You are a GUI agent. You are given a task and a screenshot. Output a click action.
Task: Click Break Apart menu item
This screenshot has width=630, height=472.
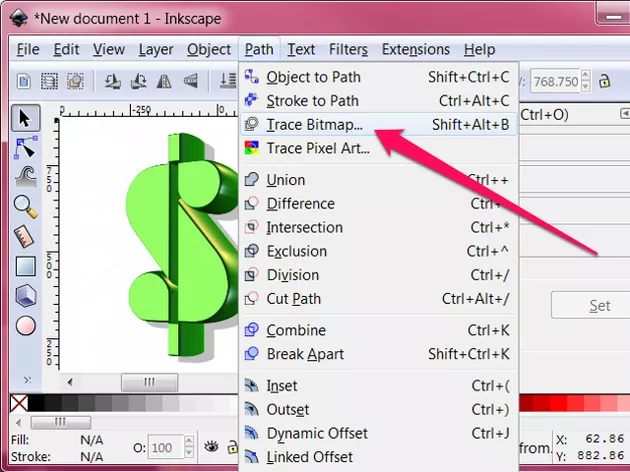(305, 354)
